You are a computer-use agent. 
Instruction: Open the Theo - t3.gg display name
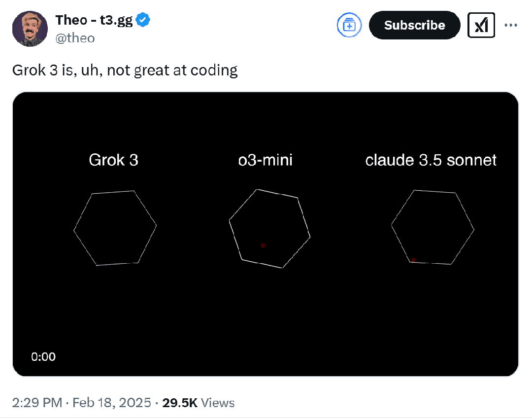tap(94, 20)
